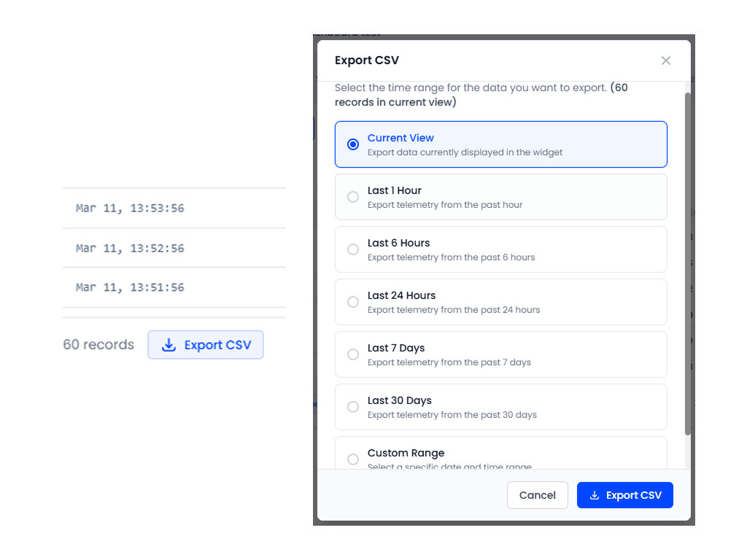
Task: Select the Last 7 Days option
Action: [x=353, y=354]
